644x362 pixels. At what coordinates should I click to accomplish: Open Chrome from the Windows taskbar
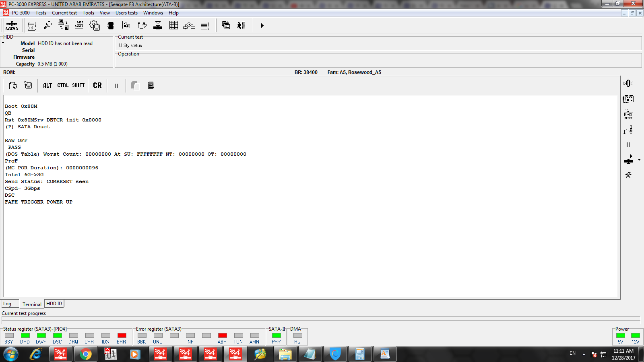point(85,354)
